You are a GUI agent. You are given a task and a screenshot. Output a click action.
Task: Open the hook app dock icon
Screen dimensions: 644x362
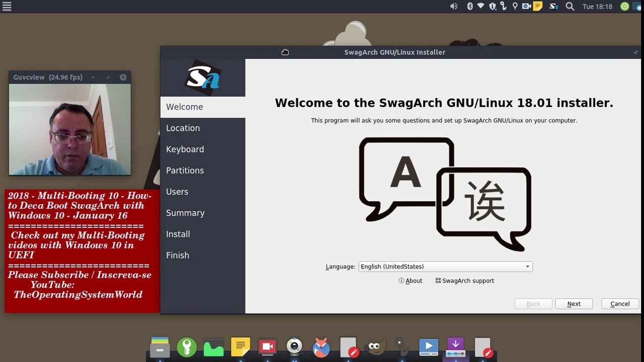point(401,346)
